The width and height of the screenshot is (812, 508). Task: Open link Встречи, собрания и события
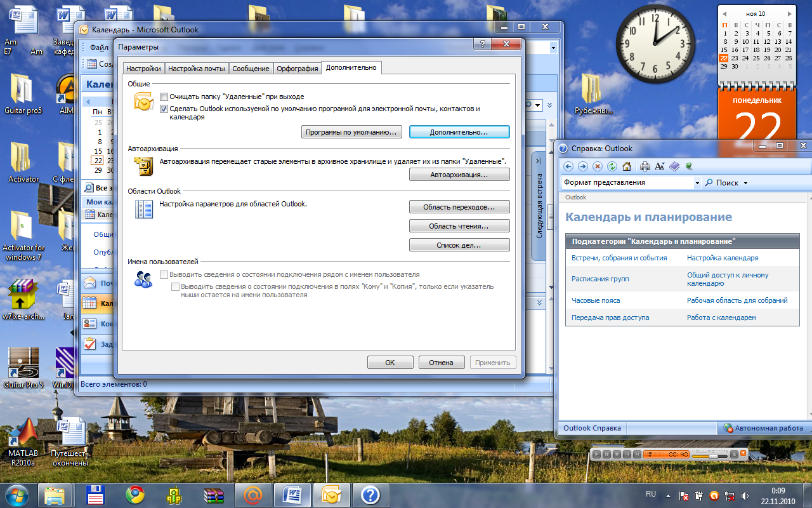click(619, 258)
